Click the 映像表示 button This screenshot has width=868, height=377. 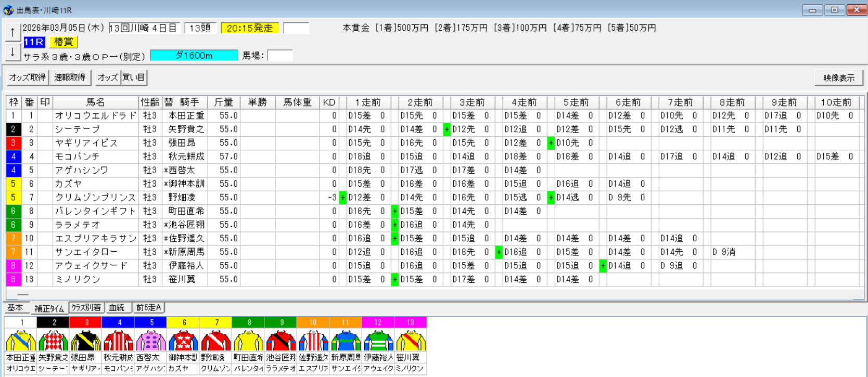[839, 78]
